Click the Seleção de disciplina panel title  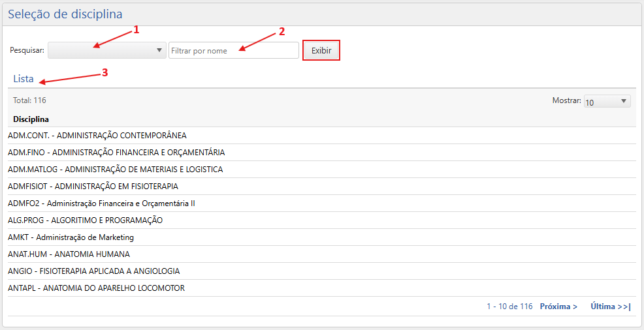pos(65,14)
